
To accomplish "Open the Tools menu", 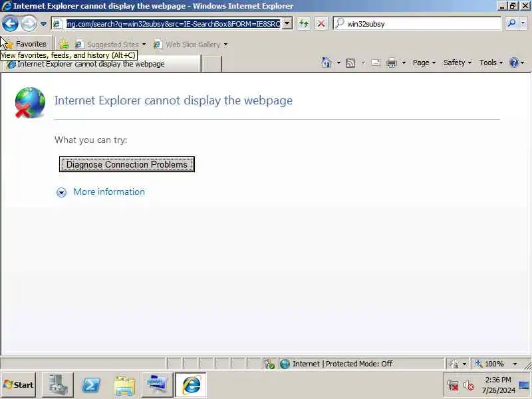I will pyautogui.click(x=491, y=63).
